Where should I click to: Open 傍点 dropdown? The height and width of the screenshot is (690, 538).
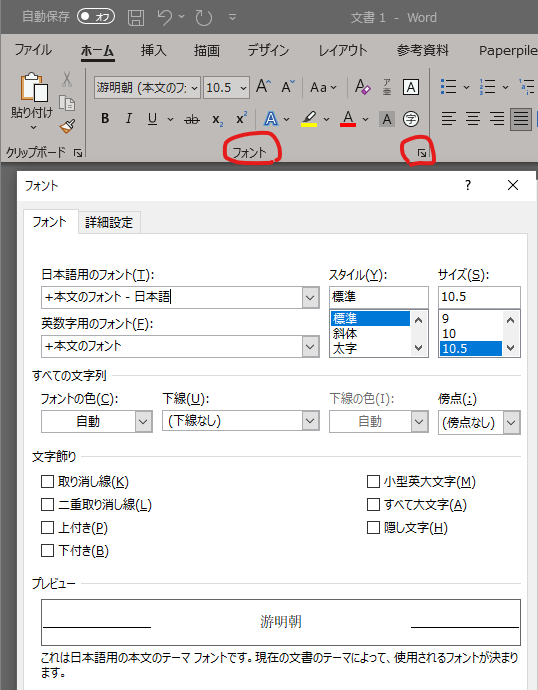point(511,423)
